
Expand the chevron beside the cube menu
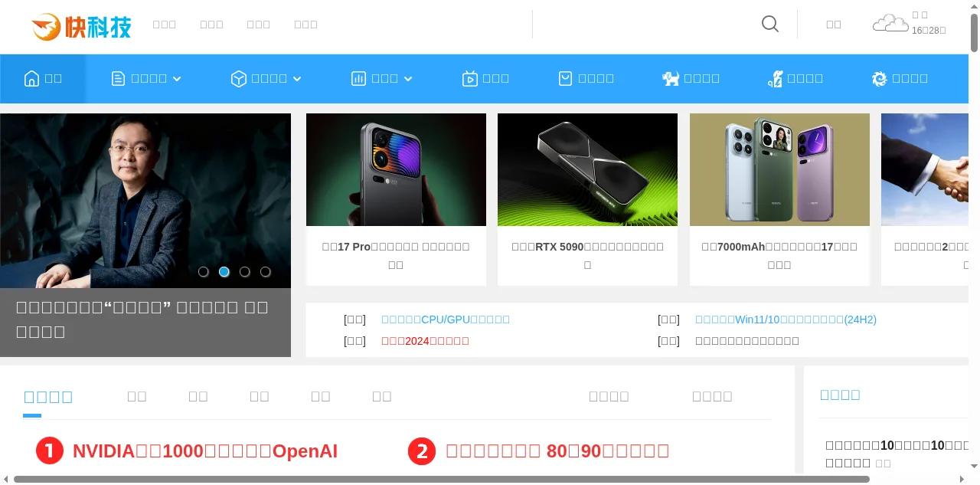click(x=297, y=79)
